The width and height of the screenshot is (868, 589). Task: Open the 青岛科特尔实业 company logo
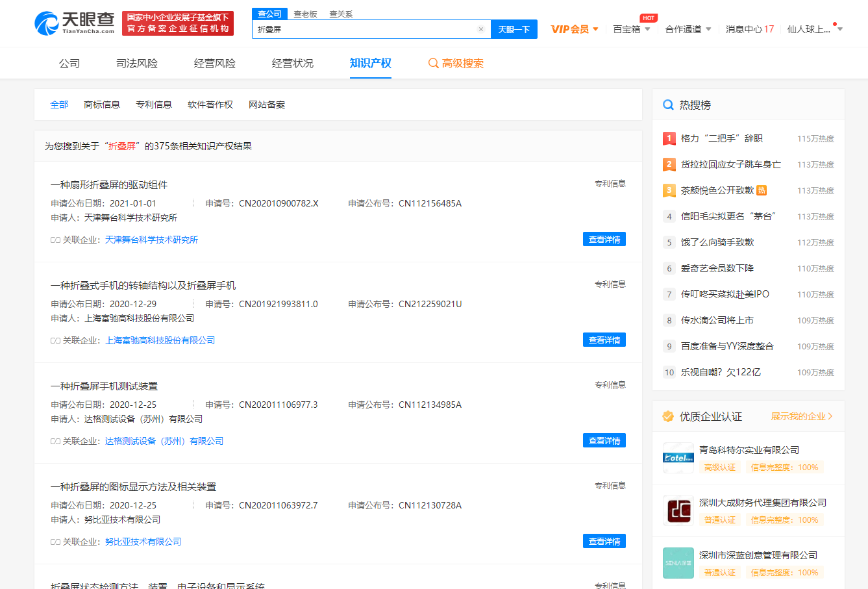[x=678, y=458]
